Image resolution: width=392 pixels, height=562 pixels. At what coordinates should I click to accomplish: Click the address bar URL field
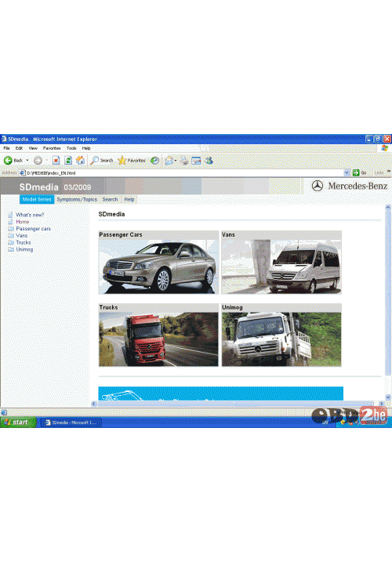[x=184, y=172]
